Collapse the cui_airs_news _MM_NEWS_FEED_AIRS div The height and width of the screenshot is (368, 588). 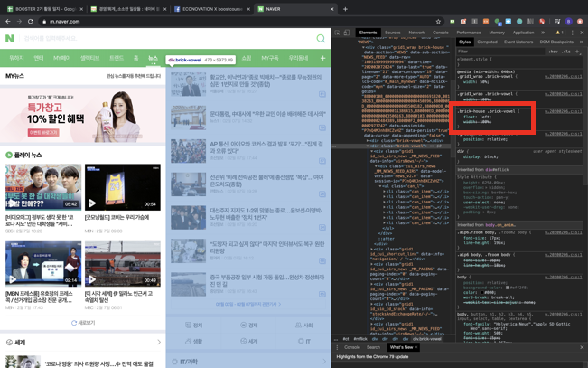376,166
